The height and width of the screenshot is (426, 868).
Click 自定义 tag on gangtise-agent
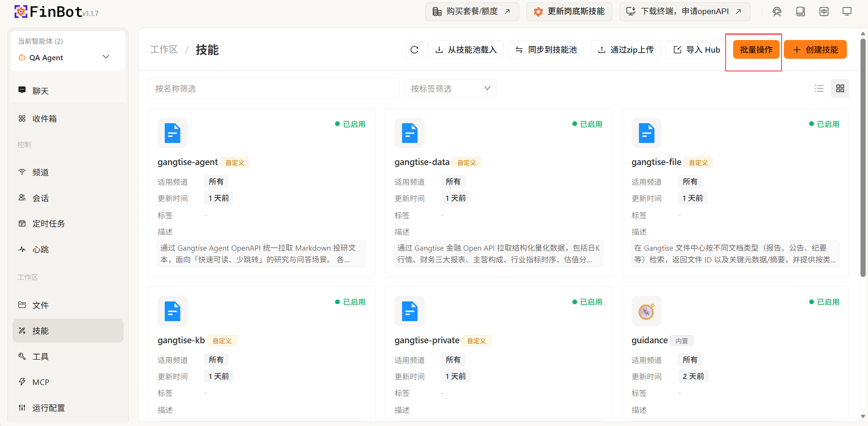tap(235, 163)
